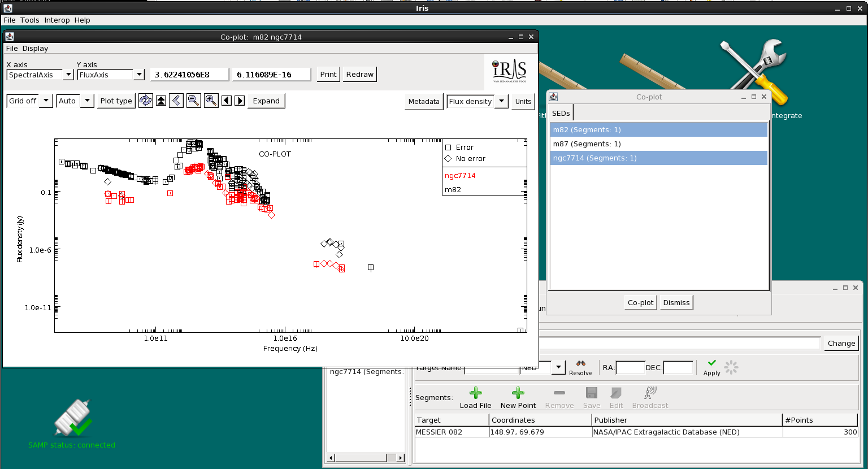
Task: Open the File menu in Iris menu bar
Action: point(10,20)
